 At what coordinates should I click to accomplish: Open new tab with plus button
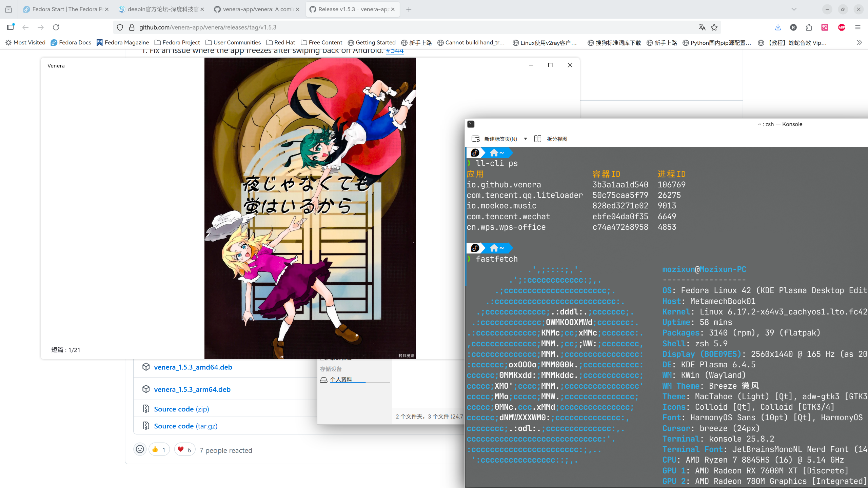click(409, 9)
